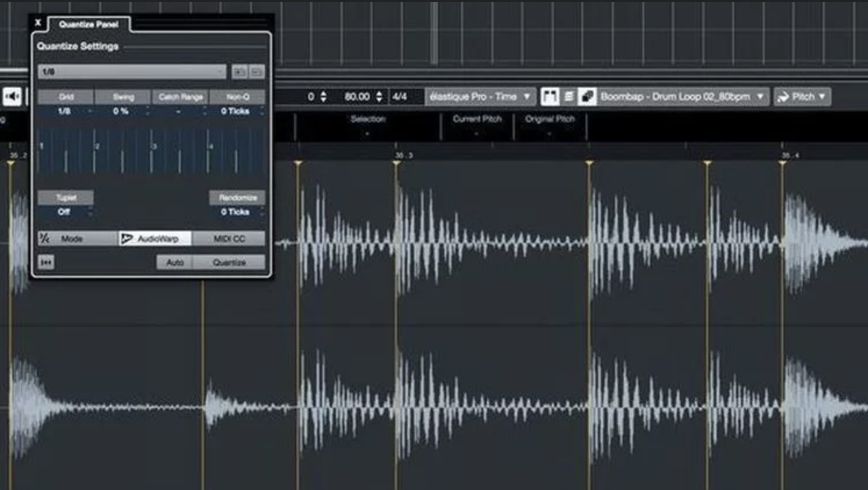Viewport: 868px width, 490px height.
Task: Change the Tuplet Off value
Action: click(66, 212)
